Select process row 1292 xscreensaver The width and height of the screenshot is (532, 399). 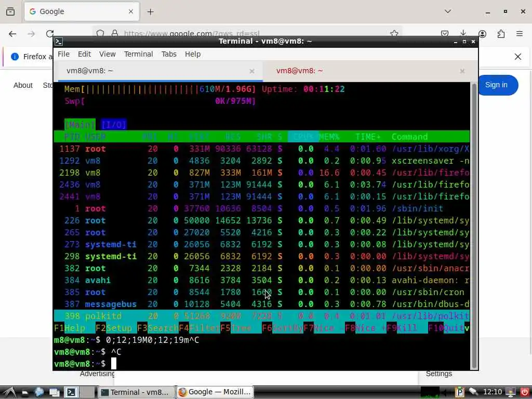pos(262,161)
